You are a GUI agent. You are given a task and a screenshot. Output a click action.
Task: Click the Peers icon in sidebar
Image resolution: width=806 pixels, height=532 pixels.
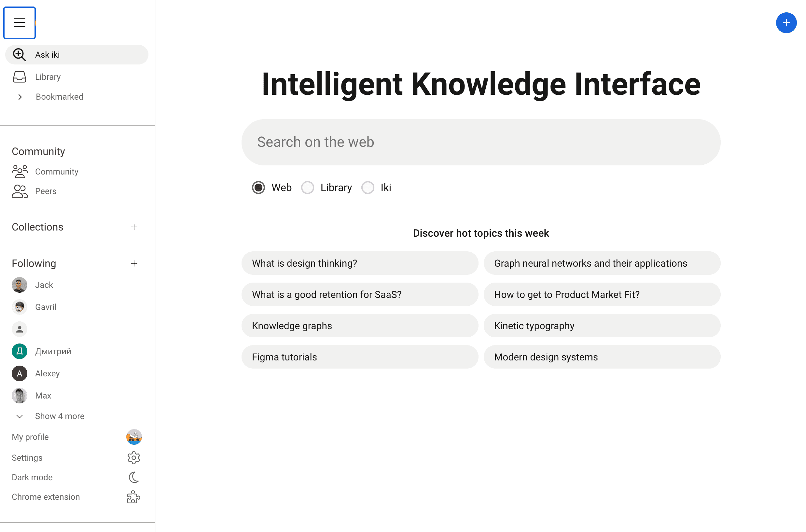pyautogui.click(x=20, y=191)
